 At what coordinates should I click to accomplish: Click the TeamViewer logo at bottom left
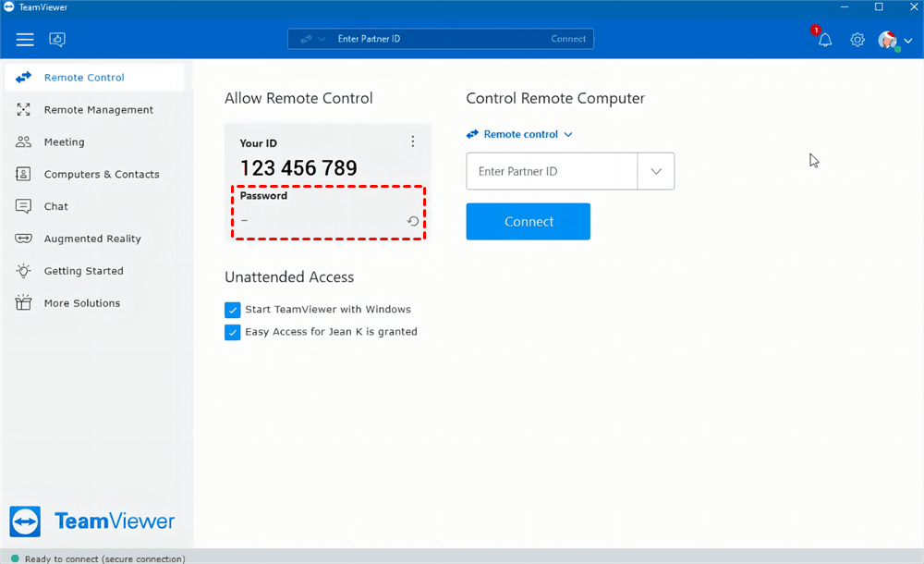click(x=92, y=521)
